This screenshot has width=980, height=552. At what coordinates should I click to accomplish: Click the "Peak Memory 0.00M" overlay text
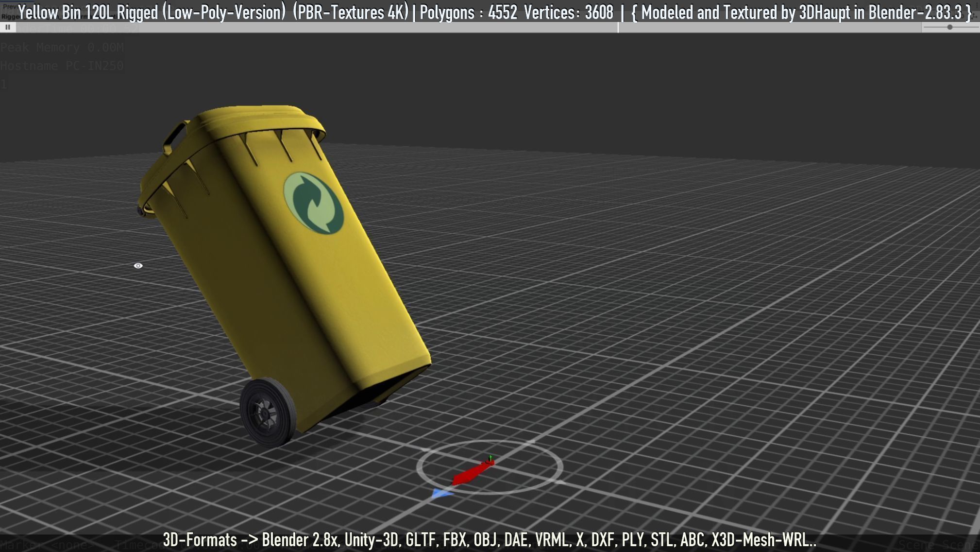[x=62, y=47]
